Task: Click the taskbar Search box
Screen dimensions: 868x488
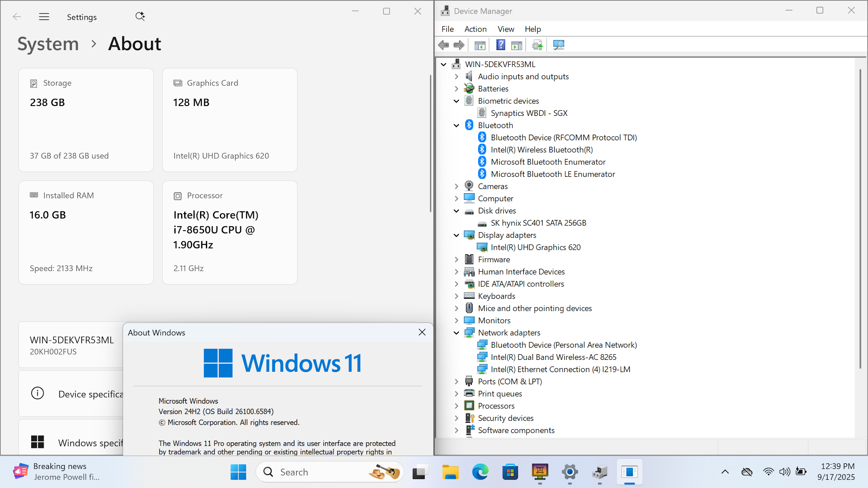Action: tap(312, 472)
